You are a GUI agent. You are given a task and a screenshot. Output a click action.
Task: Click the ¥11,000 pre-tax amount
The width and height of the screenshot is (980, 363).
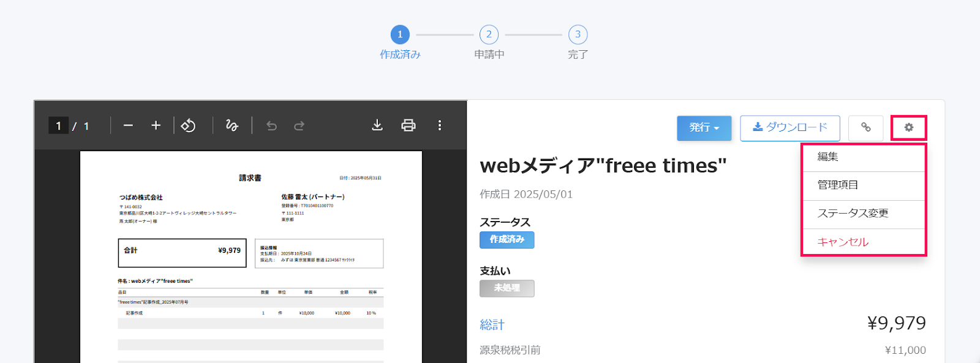(905, 350)
